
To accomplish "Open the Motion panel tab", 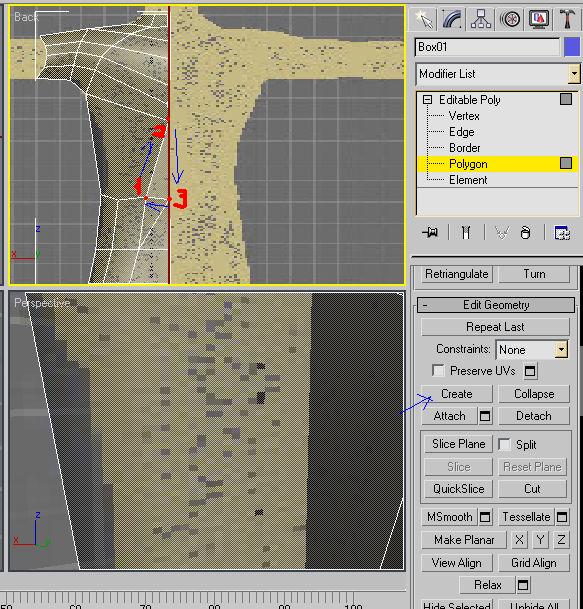I will [510, 19].
